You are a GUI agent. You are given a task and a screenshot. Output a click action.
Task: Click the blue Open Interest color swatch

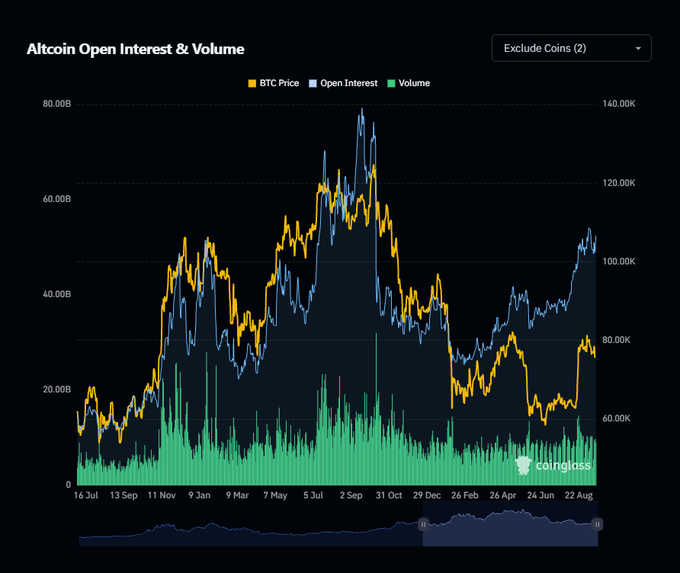313,83
